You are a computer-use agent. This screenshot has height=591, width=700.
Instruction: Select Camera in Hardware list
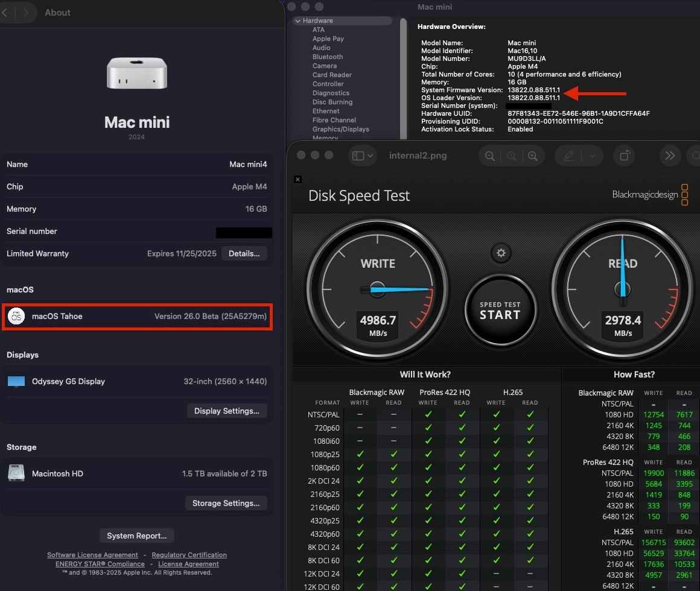(x=325, y=66)
